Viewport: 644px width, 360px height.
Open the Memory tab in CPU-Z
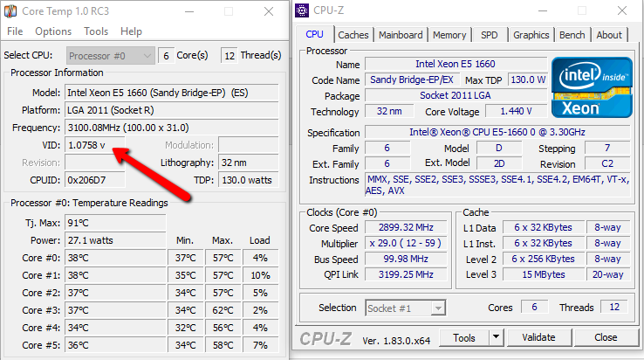click(449, 35)
